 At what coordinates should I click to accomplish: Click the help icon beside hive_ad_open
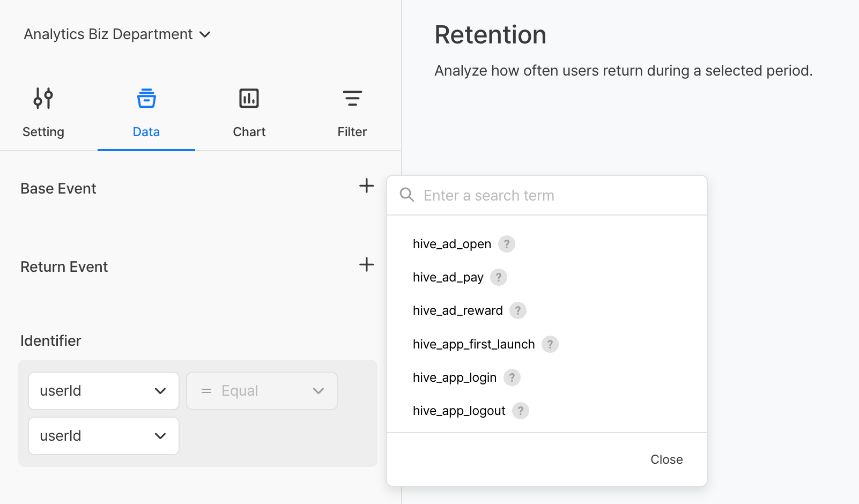[x=506, y=244]
